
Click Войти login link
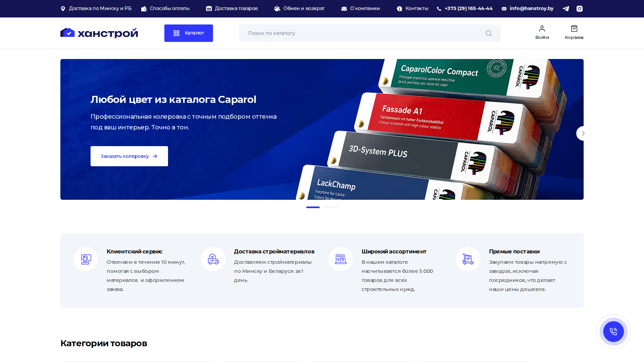point(542,38)
